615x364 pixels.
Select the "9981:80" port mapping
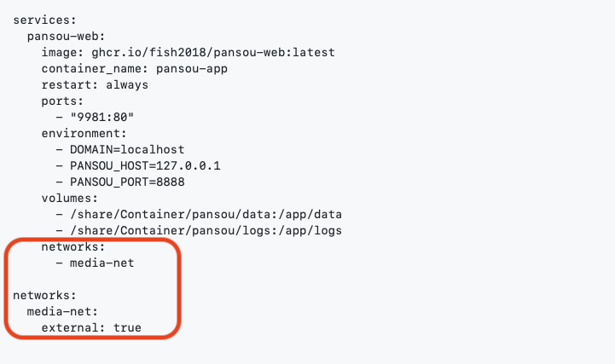pyautogui.click(x=106, y=117)
